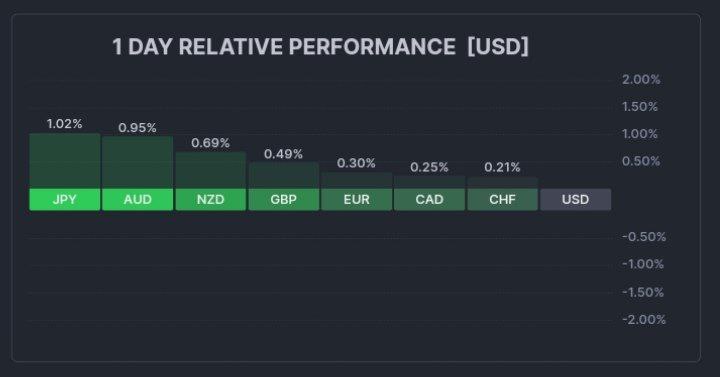Click the 2.00% axis label
This screenshot has height=377, width=720.
click(641, 79)
